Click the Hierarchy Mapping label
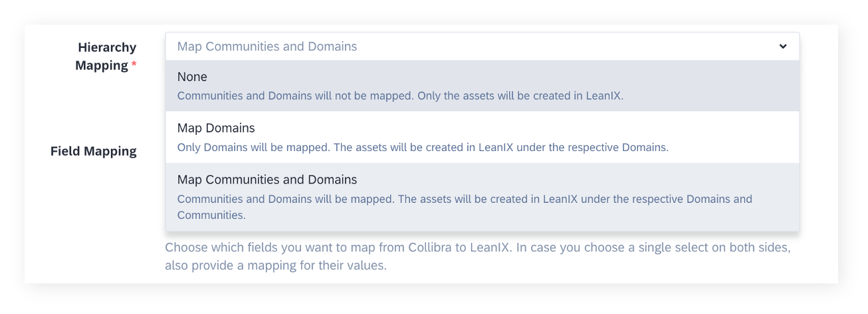The height and width of the screenshot is (314, 868). (106, 56)
